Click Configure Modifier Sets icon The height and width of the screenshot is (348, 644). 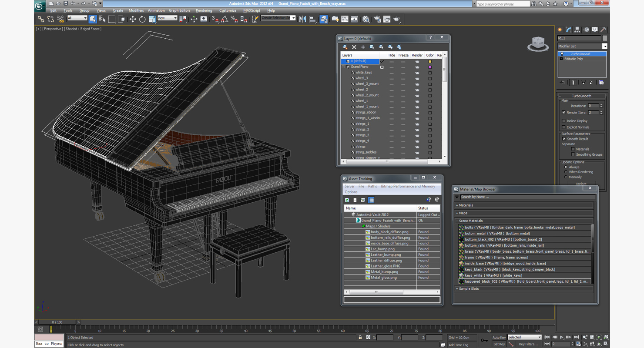click(x=601, y=82)
